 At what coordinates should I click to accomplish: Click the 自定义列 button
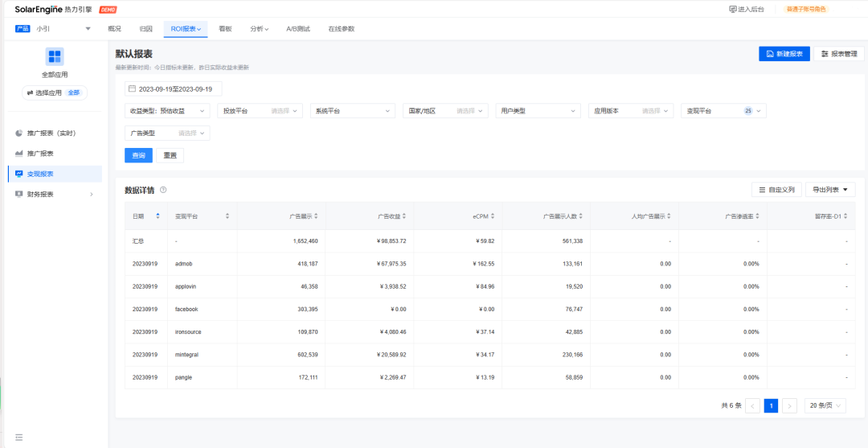click(x=776, y=190)
